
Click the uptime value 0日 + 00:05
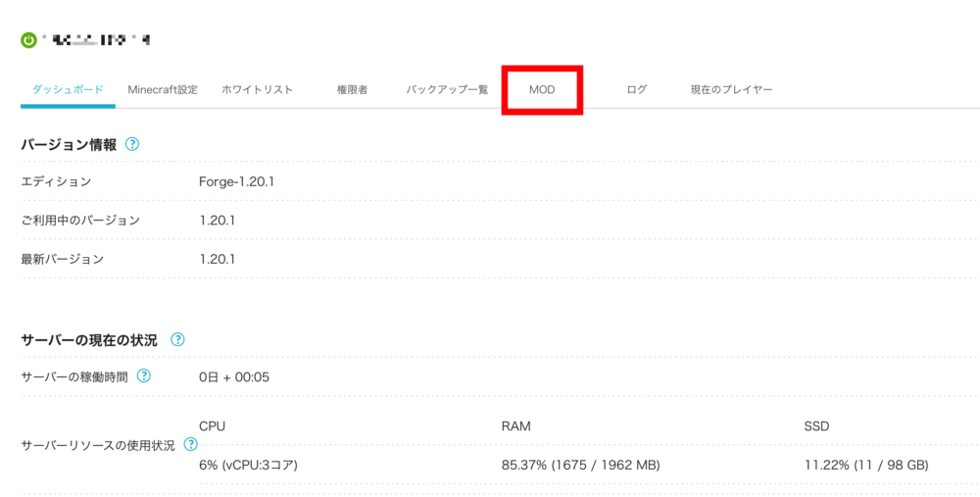tap(234, 377)
